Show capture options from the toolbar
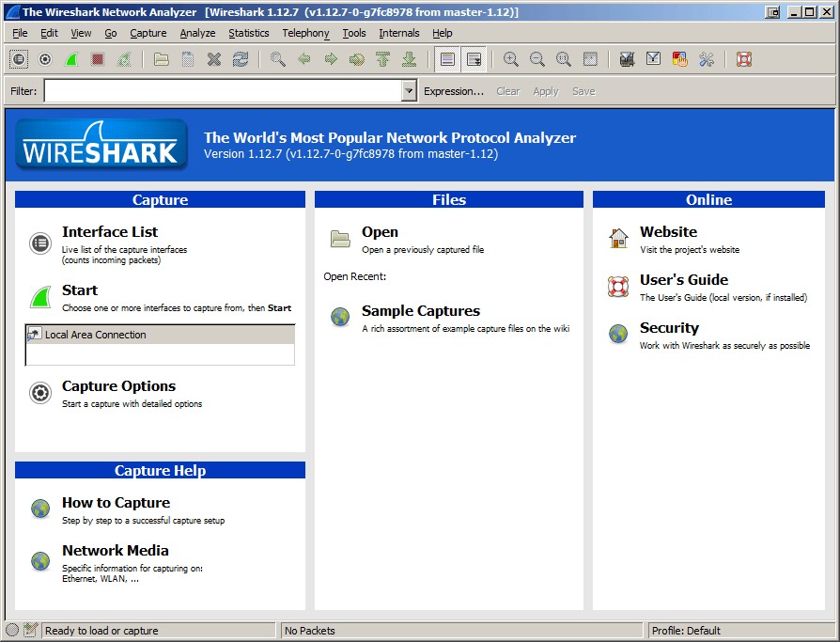Image resolution: width=840 pixels, height=642 pixels. pos(45,59)
